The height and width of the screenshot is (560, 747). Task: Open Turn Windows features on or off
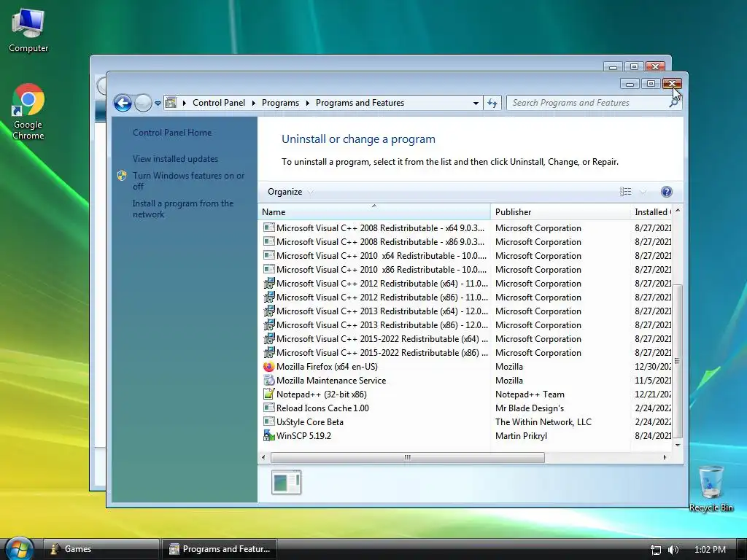pyautogui.click(x=188, y=181)
